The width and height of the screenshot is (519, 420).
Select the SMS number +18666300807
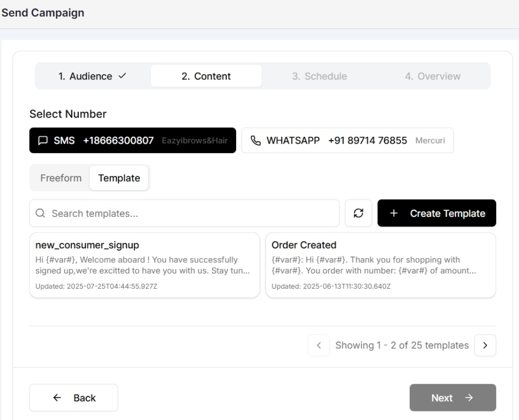click(x=132, y=140)
